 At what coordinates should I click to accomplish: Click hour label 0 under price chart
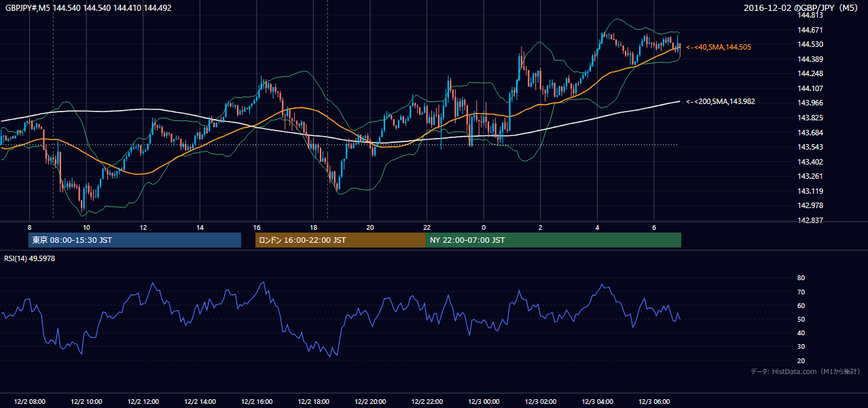484,227
